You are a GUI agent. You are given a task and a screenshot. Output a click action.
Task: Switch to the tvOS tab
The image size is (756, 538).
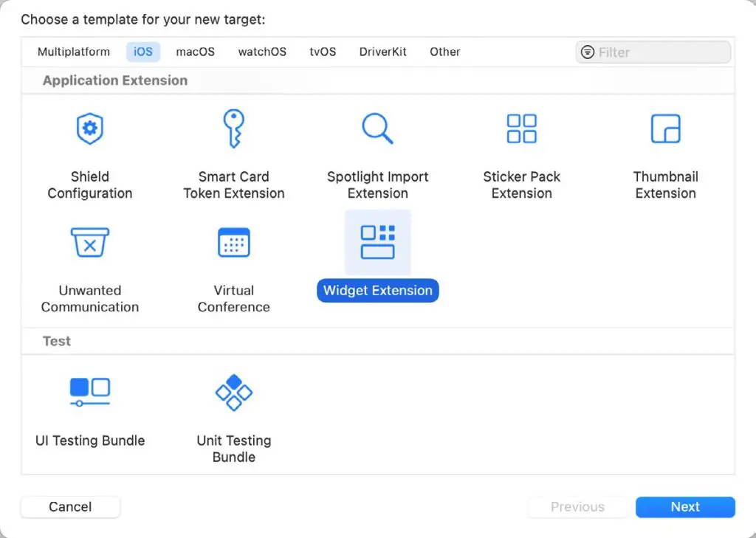point(322,52)
